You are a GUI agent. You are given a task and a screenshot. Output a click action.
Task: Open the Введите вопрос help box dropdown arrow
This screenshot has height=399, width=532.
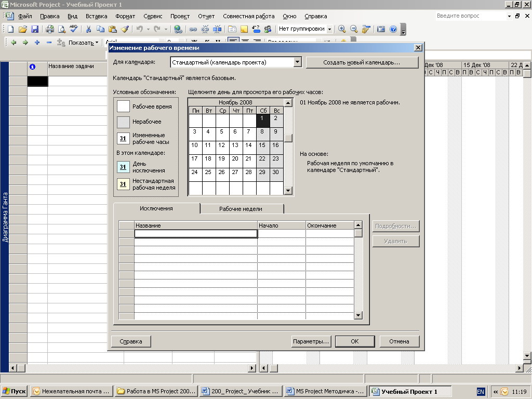[x=509, y=16]
